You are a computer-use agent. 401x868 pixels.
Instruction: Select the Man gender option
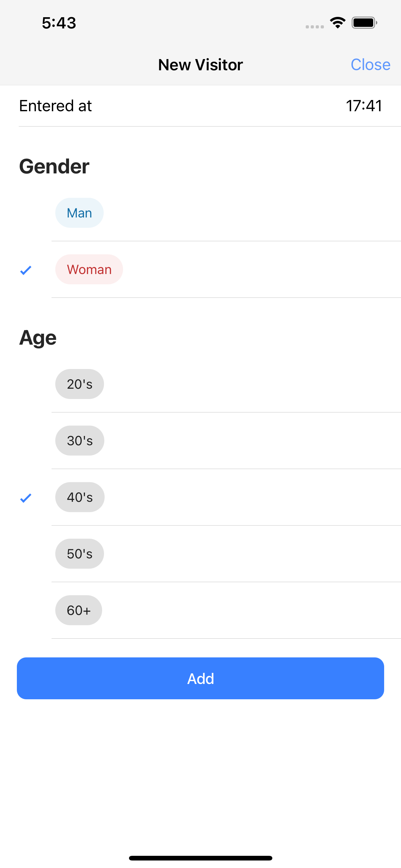point(79,212)
